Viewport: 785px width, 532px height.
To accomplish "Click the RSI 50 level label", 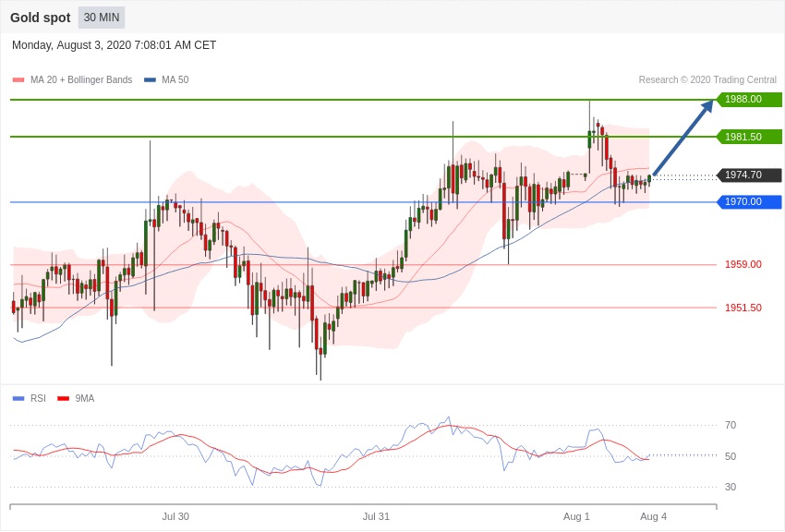I will click(731, 456).
